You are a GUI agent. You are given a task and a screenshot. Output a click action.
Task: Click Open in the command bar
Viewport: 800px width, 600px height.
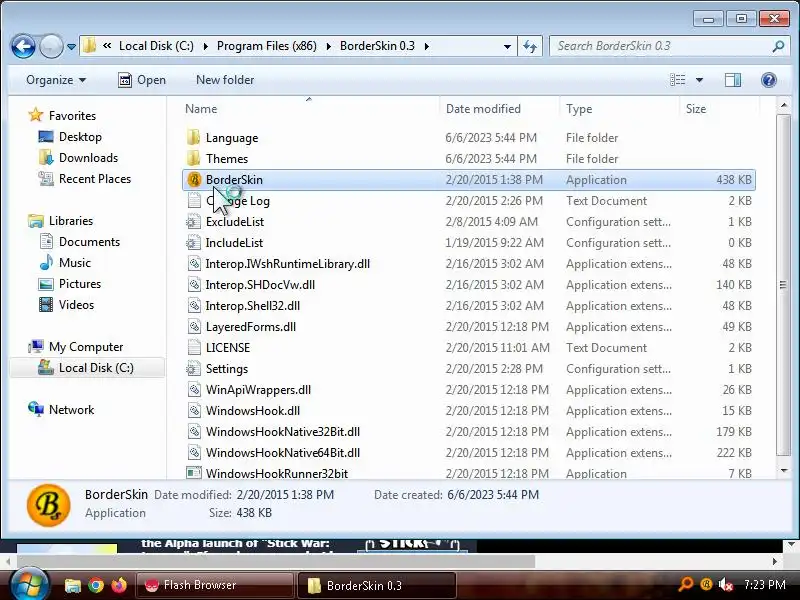click(x=142, y=80)
